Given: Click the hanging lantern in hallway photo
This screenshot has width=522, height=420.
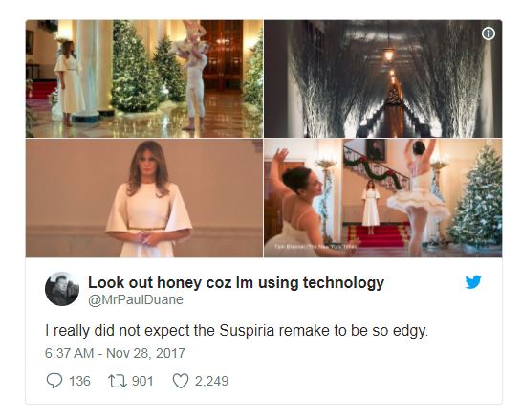Looking at the screenshot, I should coord(388,54).
